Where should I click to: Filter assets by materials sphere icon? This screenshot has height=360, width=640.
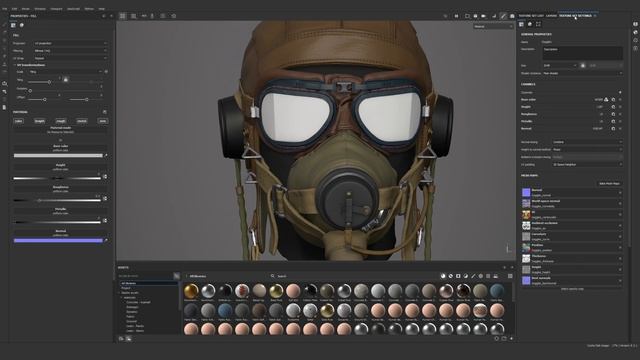(443, 276)
